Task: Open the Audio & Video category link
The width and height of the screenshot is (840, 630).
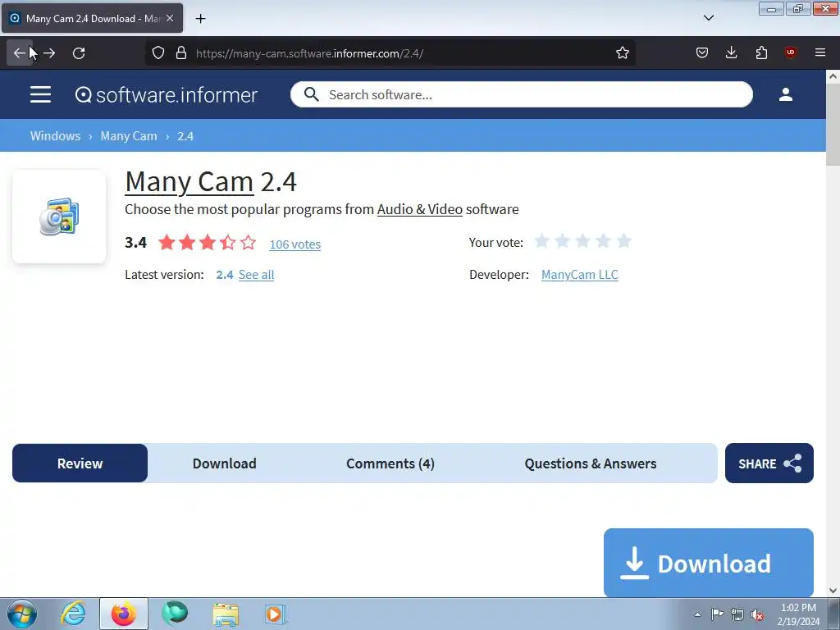Action: pyautogui.click(x=419, y=209)
